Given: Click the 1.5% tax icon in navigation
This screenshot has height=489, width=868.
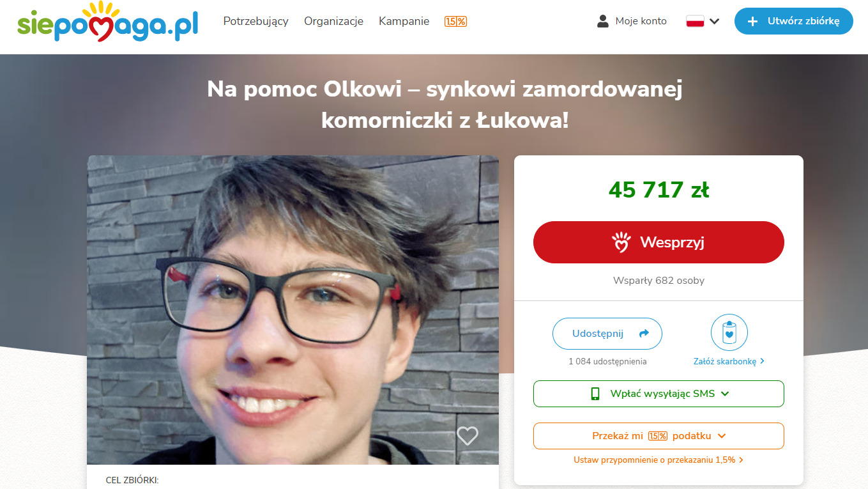Looking at the screenshot, I should (455, 21).
